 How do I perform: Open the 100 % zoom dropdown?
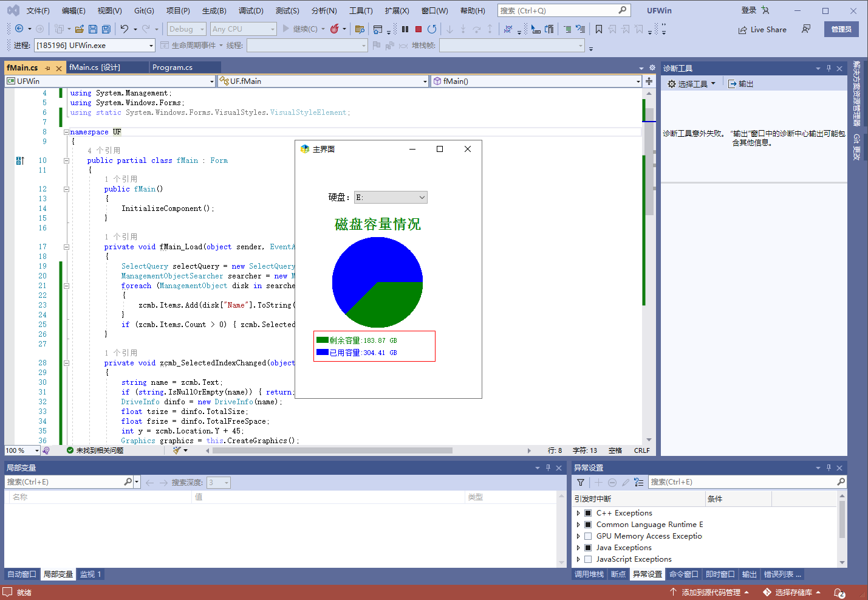(22, 450)
